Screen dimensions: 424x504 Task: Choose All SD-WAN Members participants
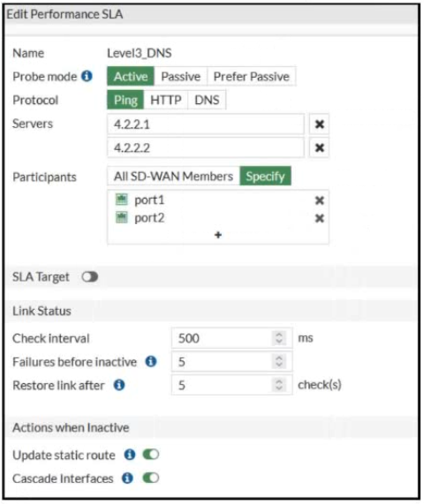[x=173, y=177]
